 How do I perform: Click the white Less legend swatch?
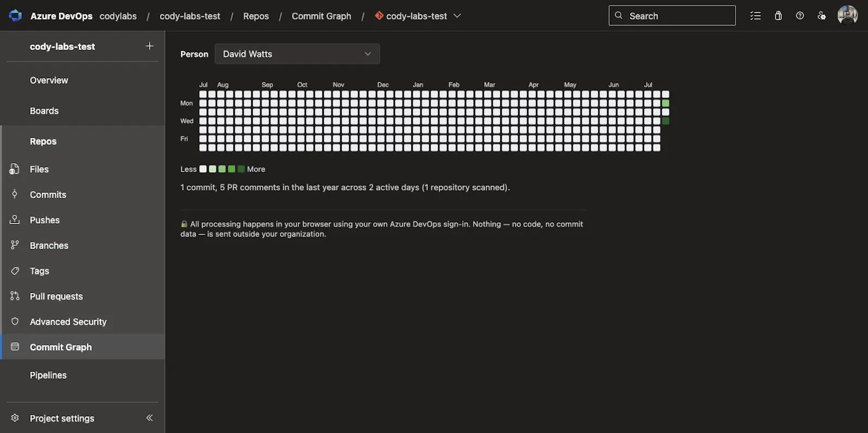coord(203,169)
